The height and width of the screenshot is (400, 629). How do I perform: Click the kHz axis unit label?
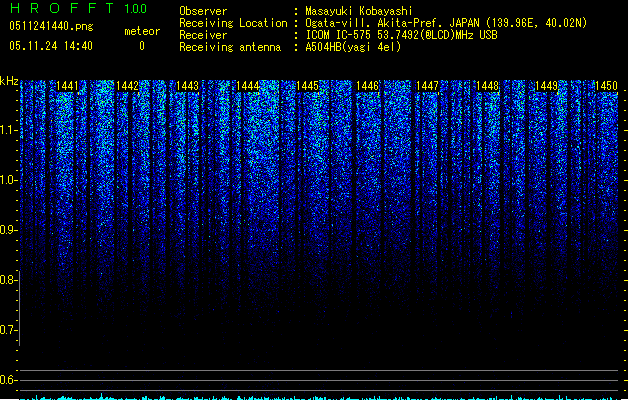[9, 81]
